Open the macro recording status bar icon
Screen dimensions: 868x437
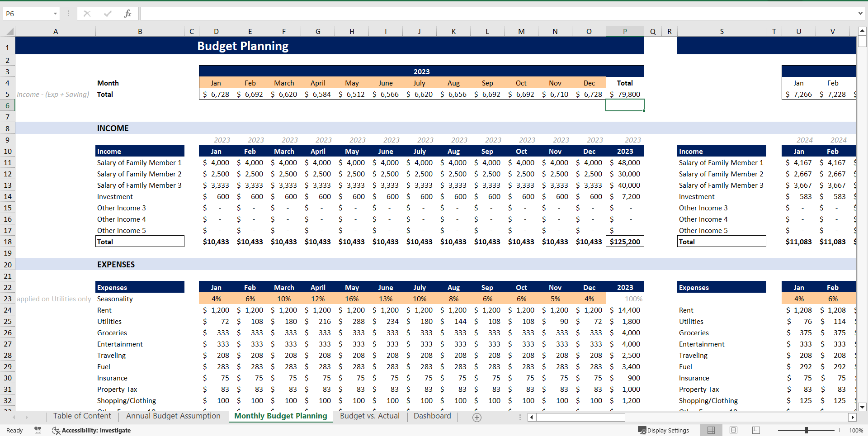pyautogui.click(x=38, y=430)
